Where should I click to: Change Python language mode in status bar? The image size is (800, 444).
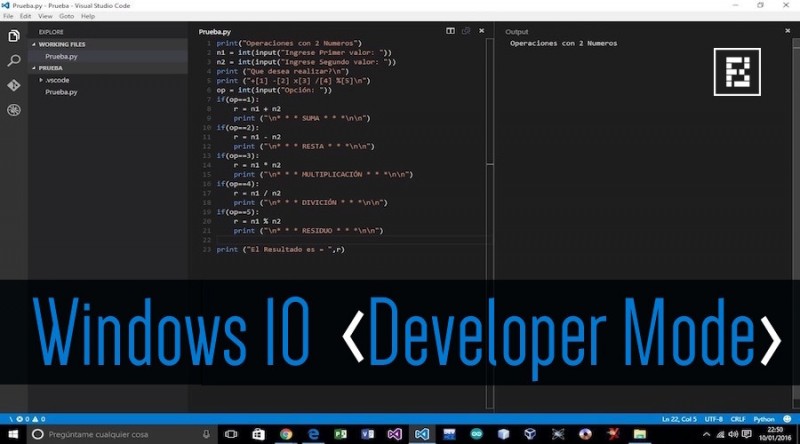click(x=764, y=419)
